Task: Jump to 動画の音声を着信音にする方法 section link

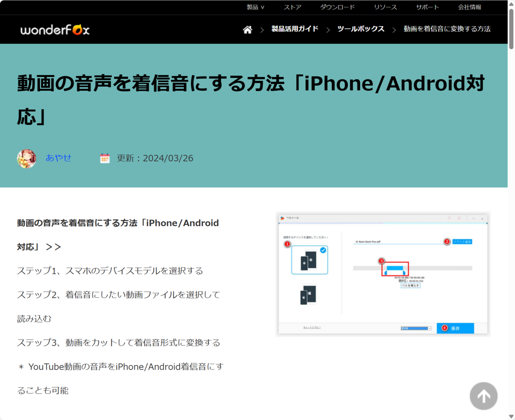Action: coord(118,235)
